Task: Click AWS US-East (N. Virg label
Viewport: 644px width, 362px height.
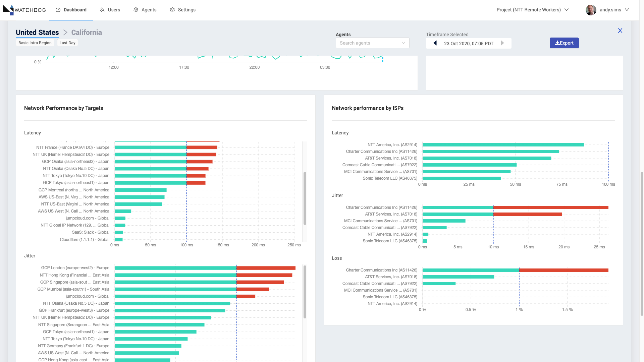Action: pos(74,197)
